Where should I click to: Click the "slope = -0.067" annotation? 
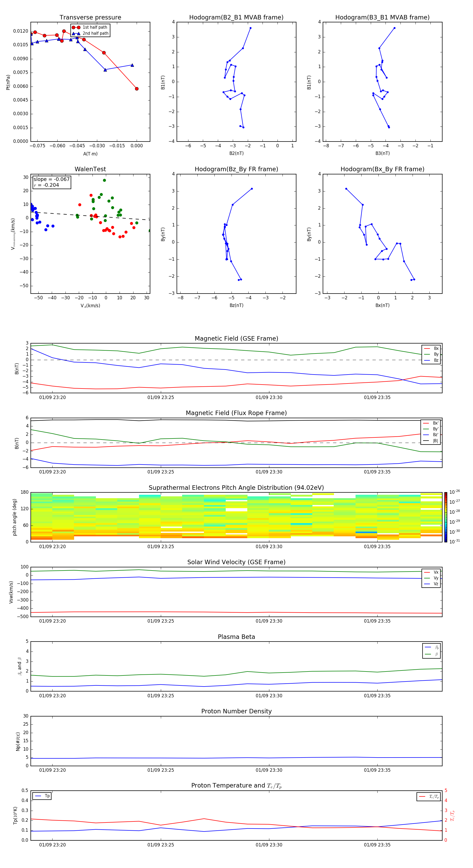pyautogui.click(x=52, y=179)
